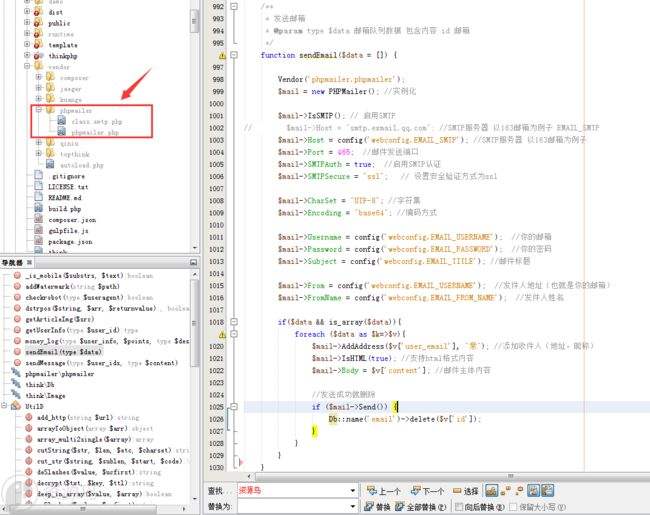This screenshot has width=650, height=515.
Task: Click the warning icon beside function sendEmail line
Action: point(222,56)
